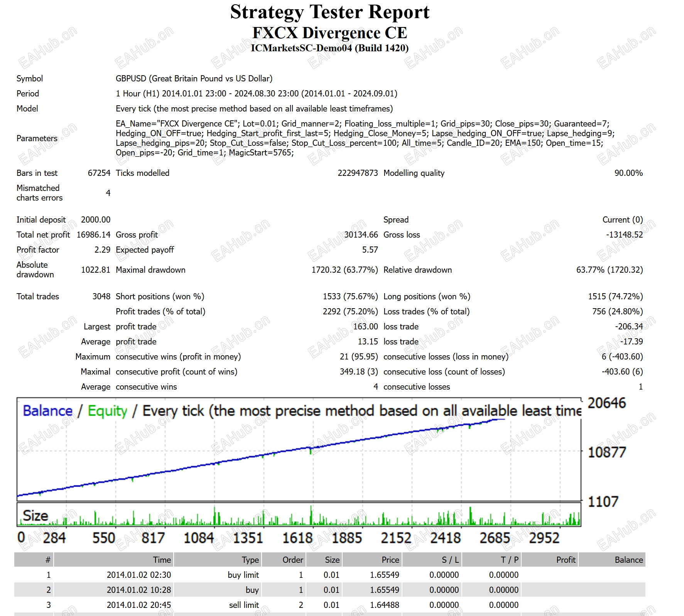Viewport: 684px width, 616px height.
Task: Click the Balance column header
Action: point(612,560)
